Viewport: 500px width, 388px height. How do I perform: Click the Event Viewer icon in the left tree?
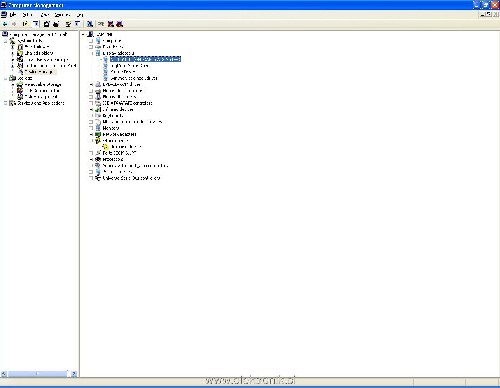coord(20,47)
